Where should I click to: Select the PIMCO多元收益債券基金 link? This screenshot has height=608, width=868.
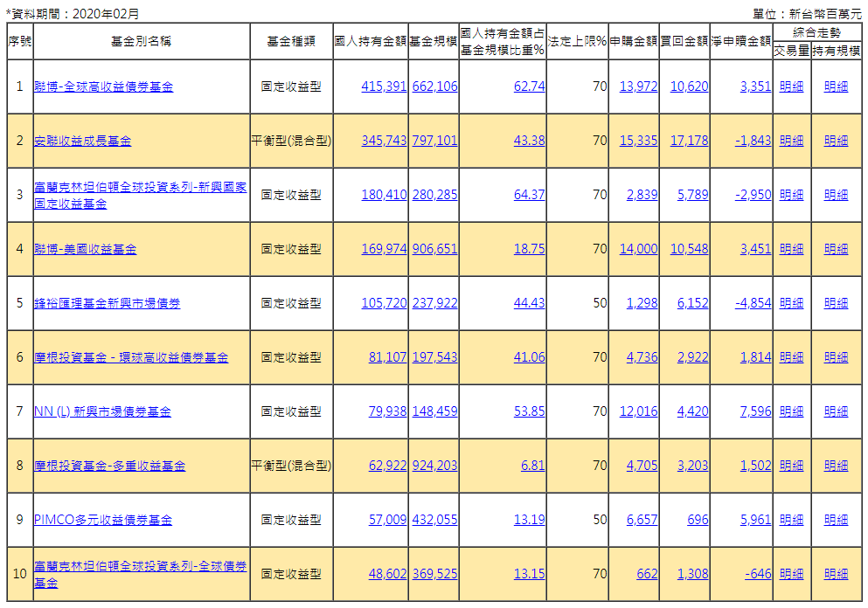coord(103,520)
